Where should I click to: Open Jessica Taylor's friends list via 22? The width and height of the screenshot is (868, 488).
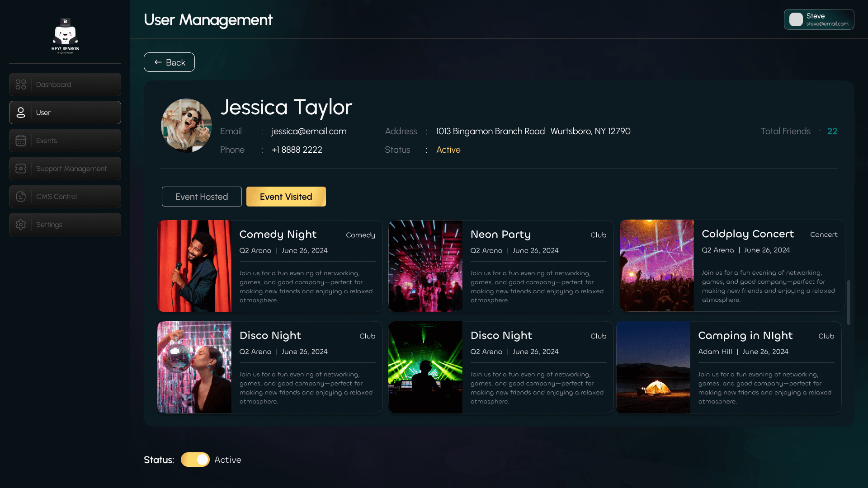click(x=833, y=131)
